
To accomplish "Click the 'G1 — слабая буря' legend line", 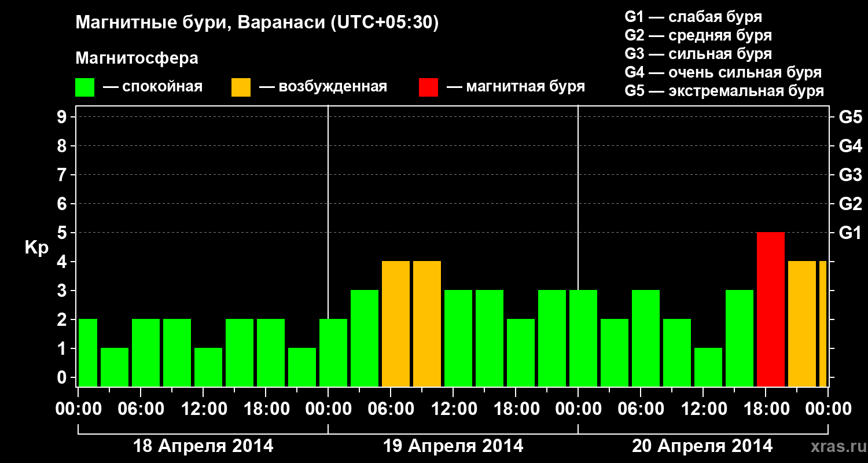I will [x=693, y=16].
